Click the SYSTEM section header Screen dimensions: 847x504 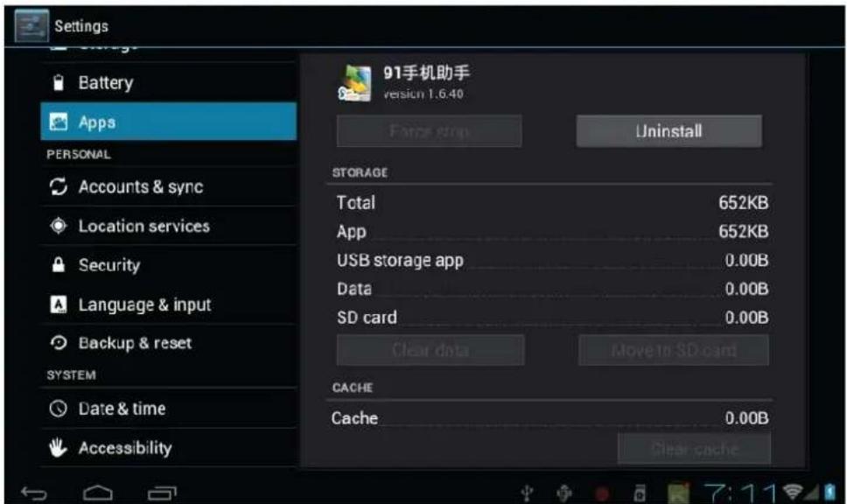coord(71,374)
